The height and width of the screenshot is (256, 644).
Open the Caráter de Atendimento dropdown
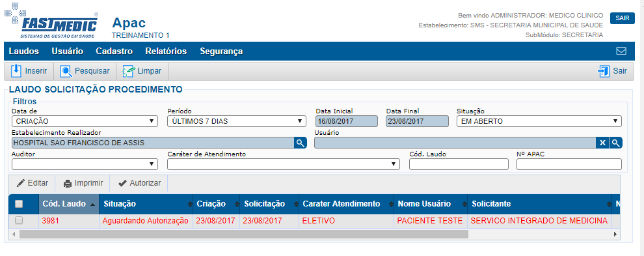pos(284,164)
